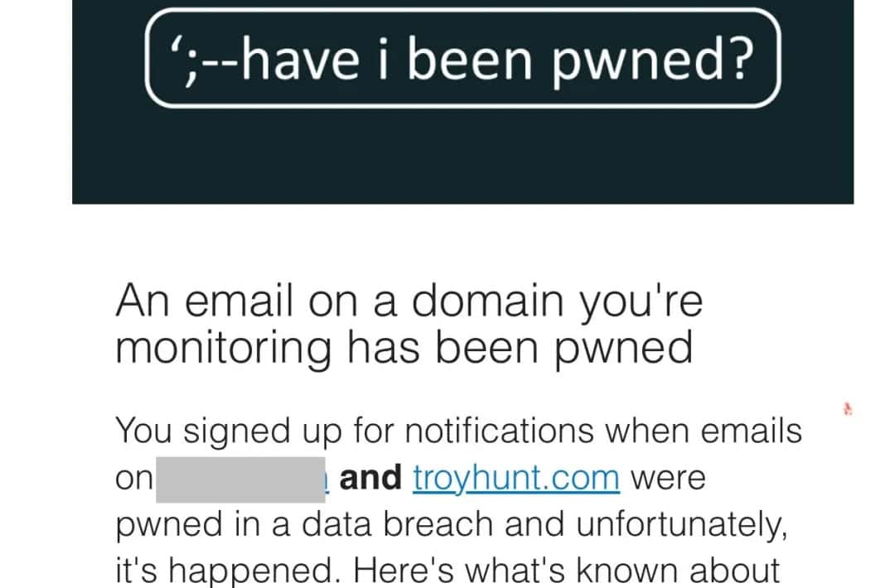The height and width of the screenshot is (588, 895).
Task: Open the troyhunt.com link
Action: pos(515,478)
